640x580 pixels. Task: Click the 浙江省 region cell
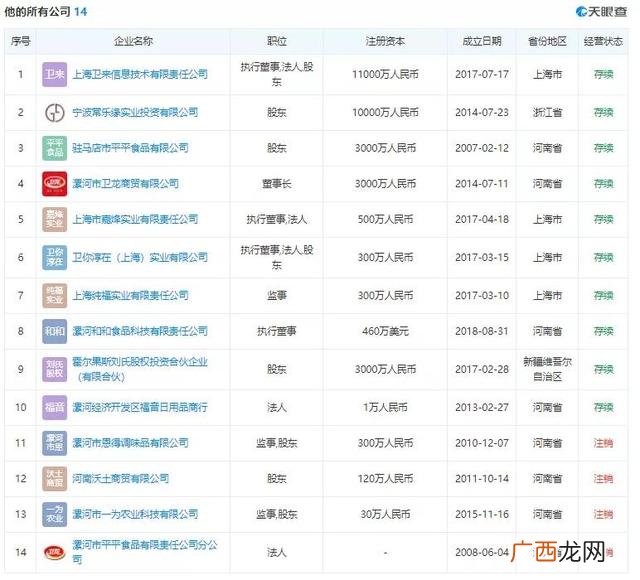point(547,113)
